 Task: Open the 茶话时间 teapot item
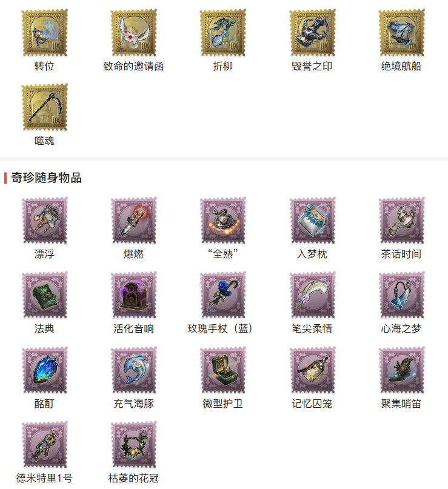click(x=401, y=221)
